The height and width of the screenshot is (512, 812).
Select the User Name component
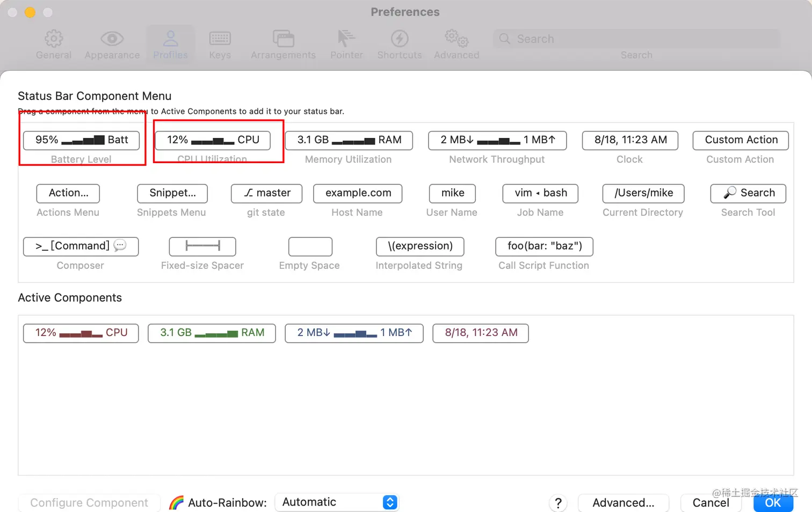453,193
